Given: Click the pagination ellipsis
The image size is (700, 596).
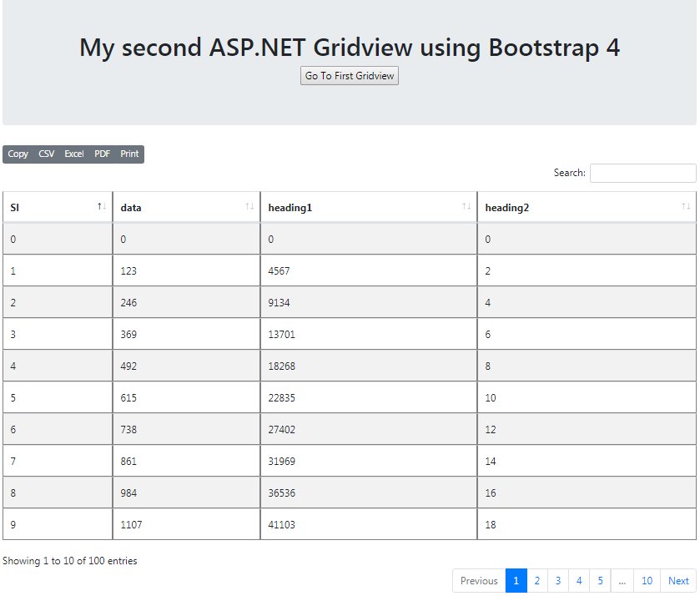Looking at the screenshot, I should click(x=622, y=581).
